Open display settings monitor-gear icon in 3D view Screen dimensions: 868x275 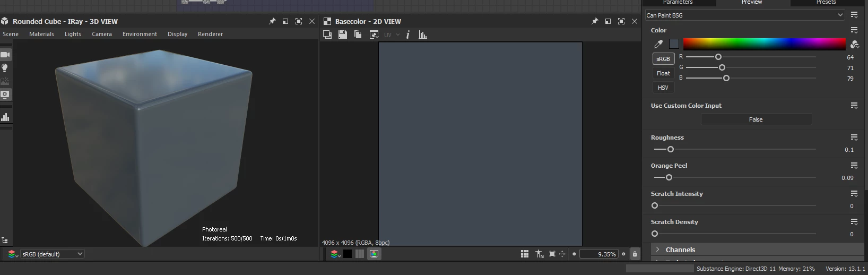click(5, 94)
